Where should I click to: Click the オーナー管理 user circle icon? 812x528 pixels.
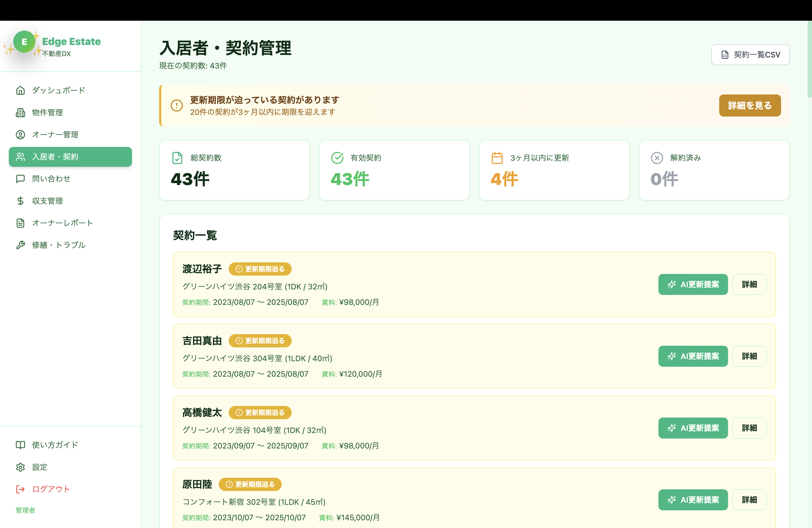point(20,135)
